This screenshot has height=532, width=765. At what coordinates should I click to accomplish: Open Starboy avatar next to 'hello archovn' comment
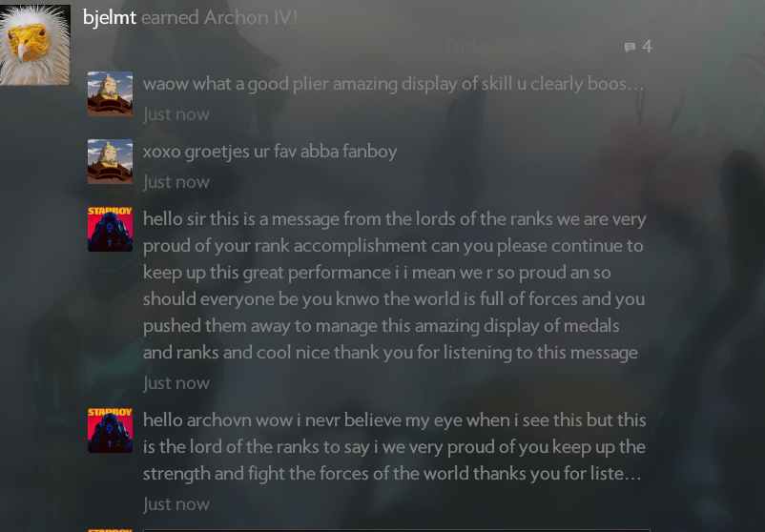point(110,431)
